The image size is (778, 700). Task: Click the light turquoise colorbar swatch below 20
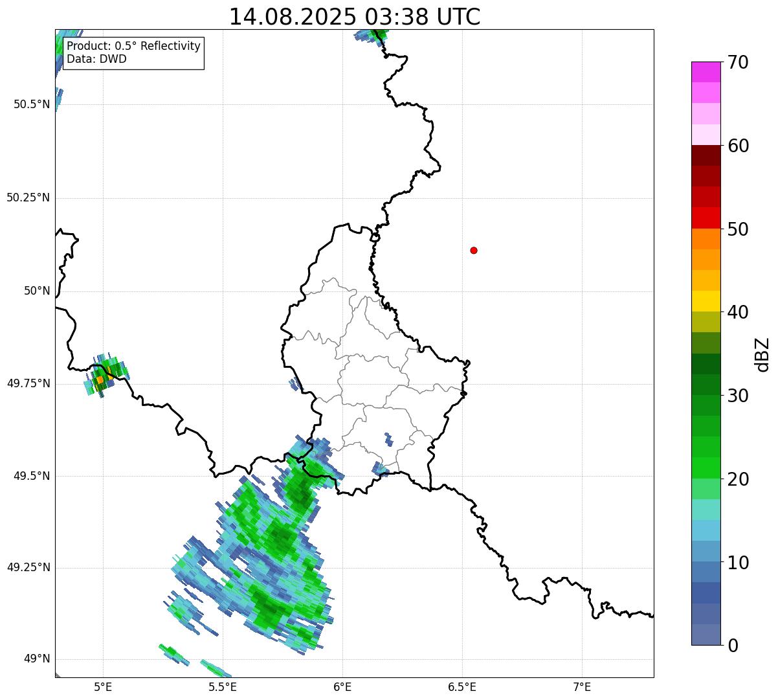pos(706,510)
